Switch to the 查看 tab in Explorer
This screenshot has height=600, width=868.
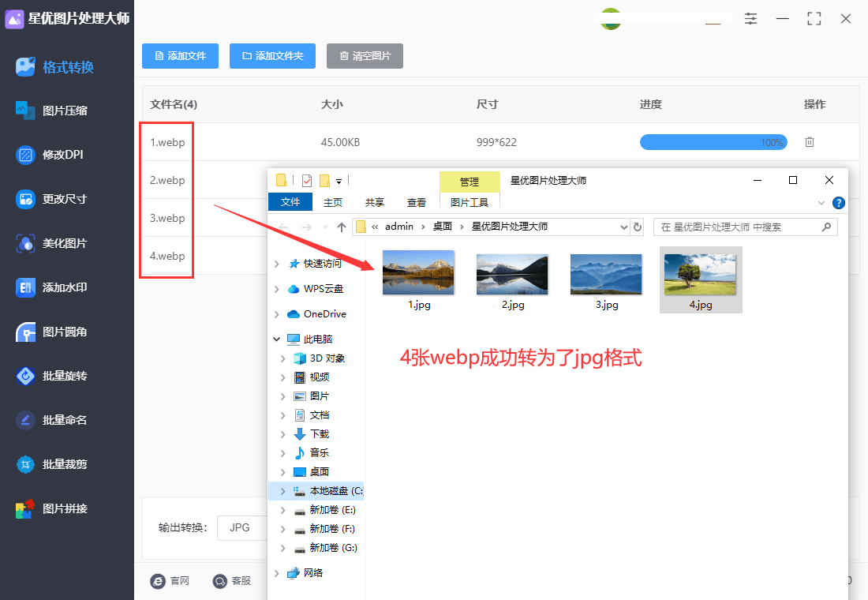click(x=416, y=202)
